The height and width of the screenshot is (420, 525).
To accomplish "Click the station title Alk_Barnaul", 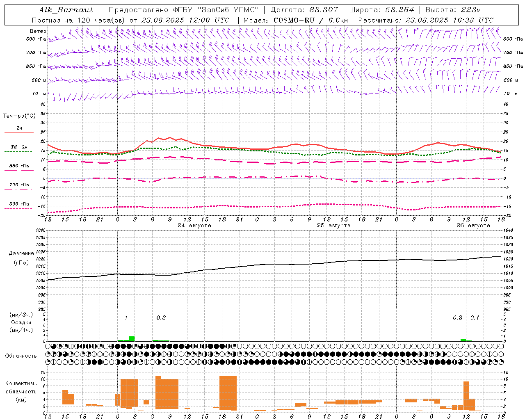I will 66,10.
